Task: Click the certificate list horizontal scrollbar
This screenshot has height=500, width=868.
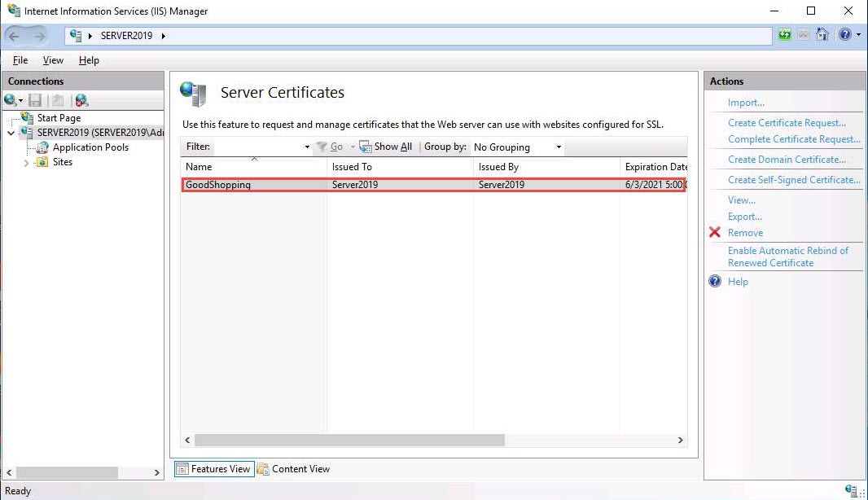Action: click(x=350, y=441)
